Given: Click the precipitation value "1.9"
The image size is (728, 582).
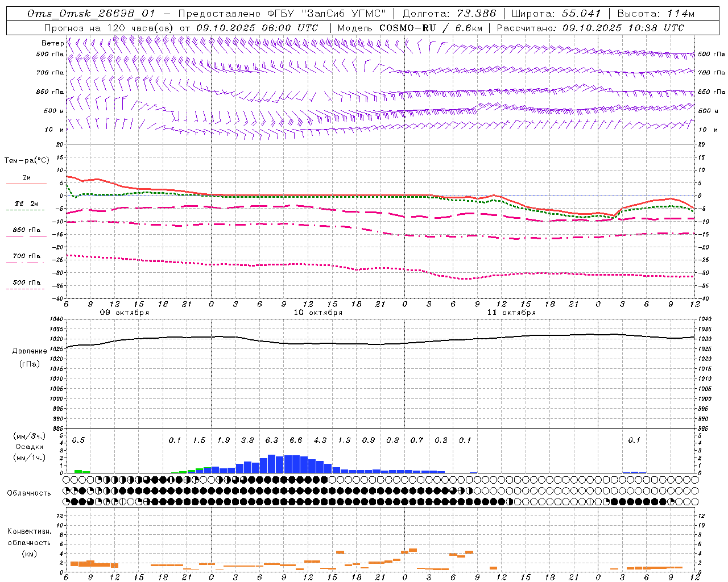Looking at the screenshot, I should point(224,440).
